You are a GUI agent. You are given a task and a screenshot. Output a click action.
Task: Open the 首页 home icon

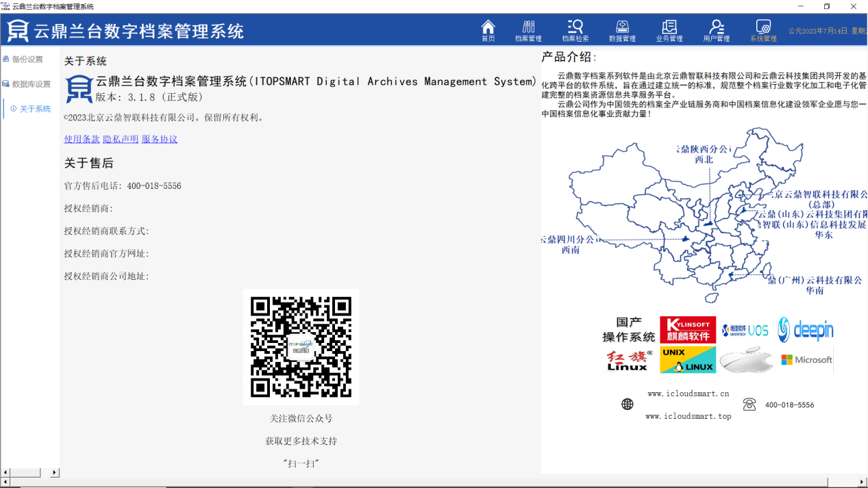488,30
